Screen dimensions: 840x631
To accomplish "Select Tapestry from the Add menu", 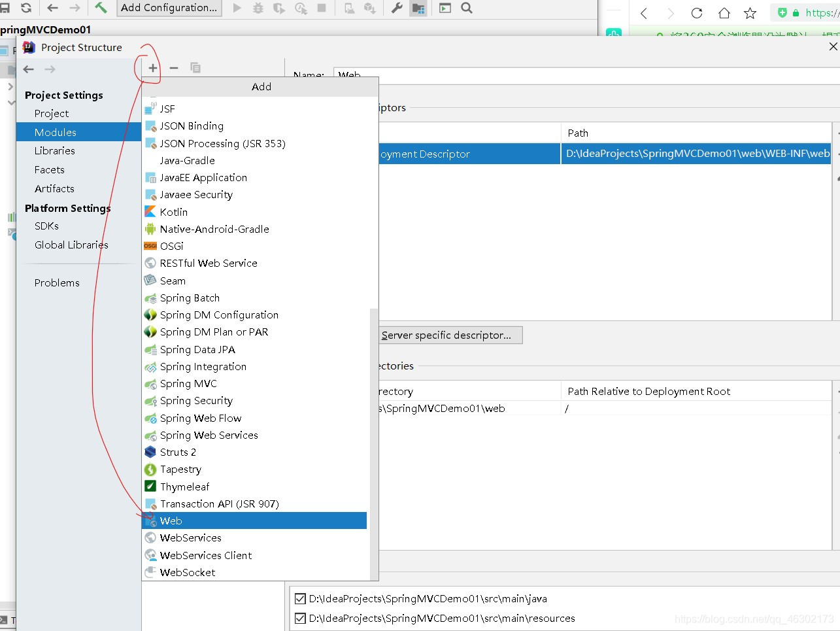I will pos(254,469).
